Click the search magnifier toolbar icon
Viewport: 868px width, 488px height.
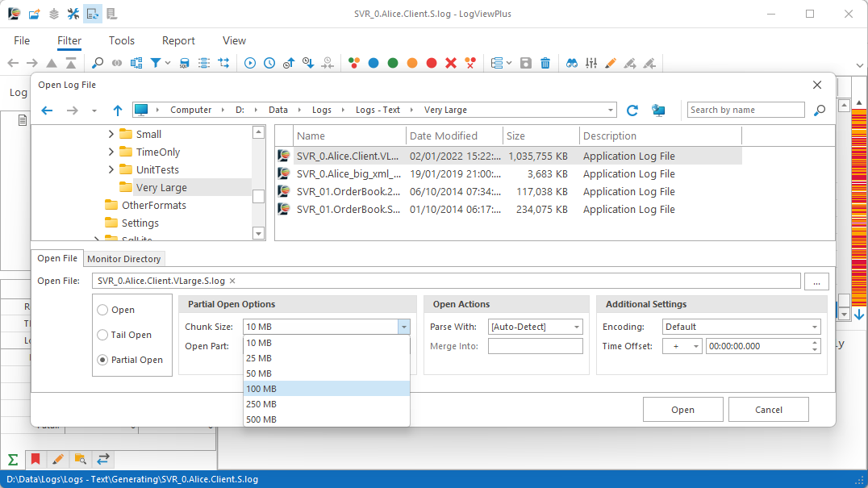[98, 63]
